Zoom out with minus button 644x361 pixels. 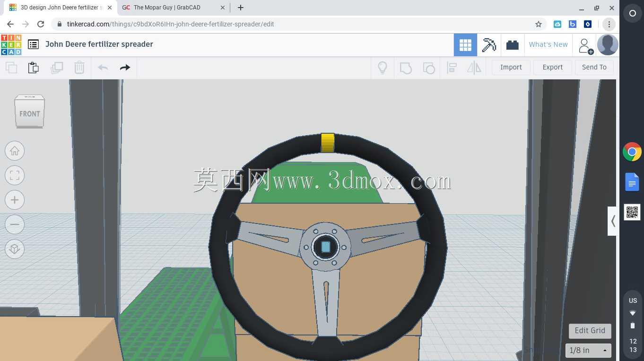[x=15, y=224]
